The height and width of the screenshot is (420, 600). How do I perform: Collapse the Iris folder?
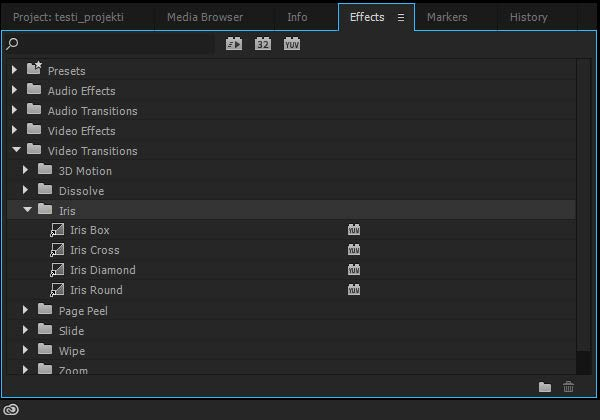pos(27,209)
